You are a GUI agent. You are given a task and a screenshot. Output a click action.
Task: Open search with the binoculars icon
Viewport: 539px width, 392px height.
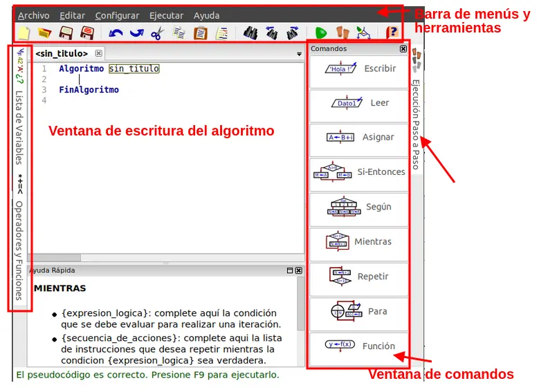point(250,33)
